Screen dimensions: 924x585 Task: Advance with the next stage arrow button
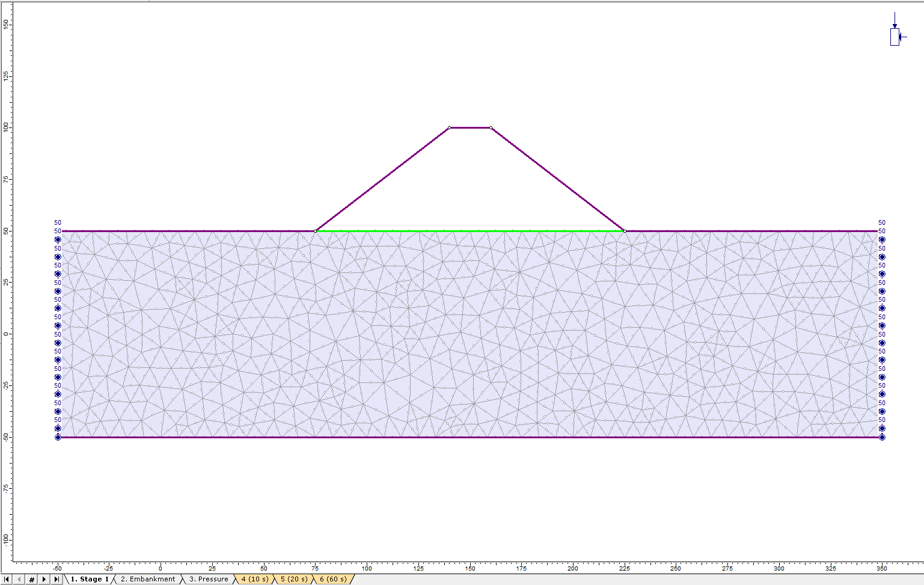(x=44, y=580)
